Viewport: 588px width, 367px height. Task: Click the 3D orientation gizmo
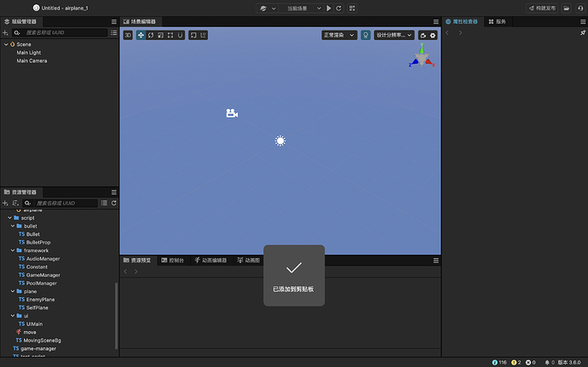point(422,56)
